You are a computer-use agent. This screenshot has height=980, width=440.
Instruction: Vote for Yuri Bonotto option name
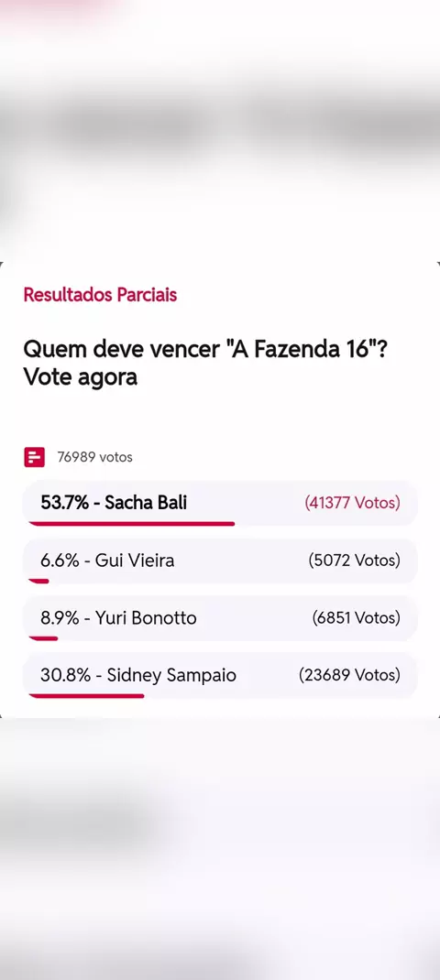tap(146, 617)
